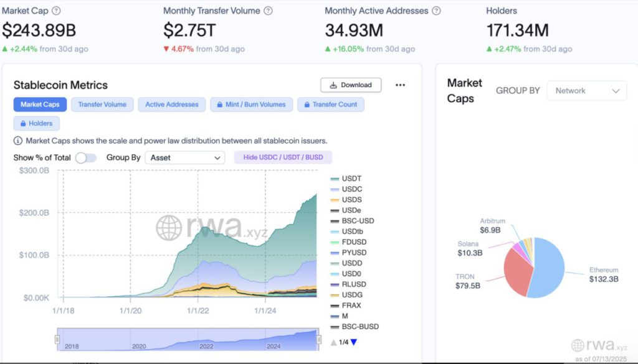Toggle USDS series in chart legend

[346, 200]
